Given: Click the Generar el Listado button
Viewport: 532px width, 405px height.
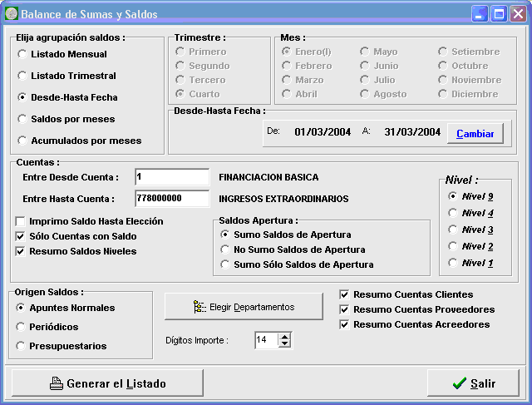Looking at the screenshot, I should [107, 383].
